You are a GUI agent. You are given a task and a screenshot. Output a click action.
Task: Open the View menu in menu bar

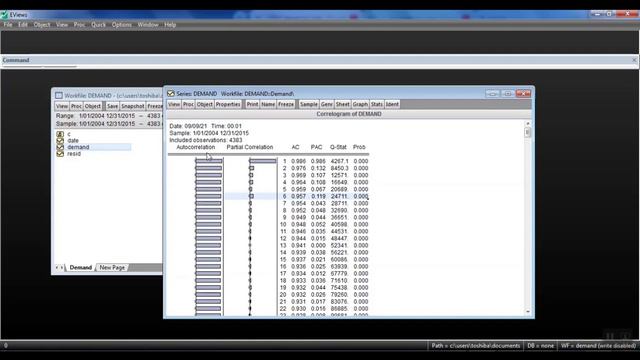(62, 25)
